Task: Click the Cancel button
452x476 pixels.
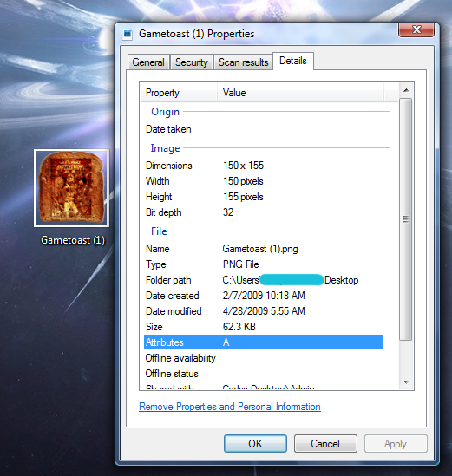Action: click(x=325, y=444)
